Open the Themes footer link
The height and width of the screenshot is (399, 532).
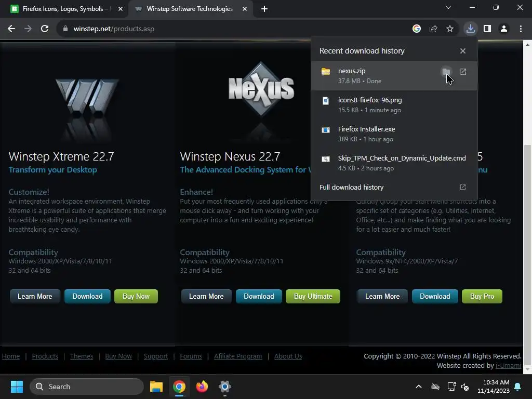(82, 356)
